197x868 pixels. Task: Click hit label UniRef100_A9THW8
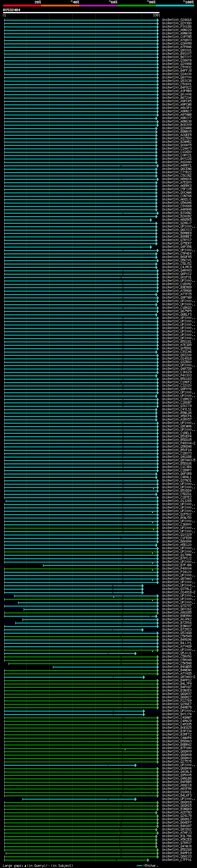177,115
